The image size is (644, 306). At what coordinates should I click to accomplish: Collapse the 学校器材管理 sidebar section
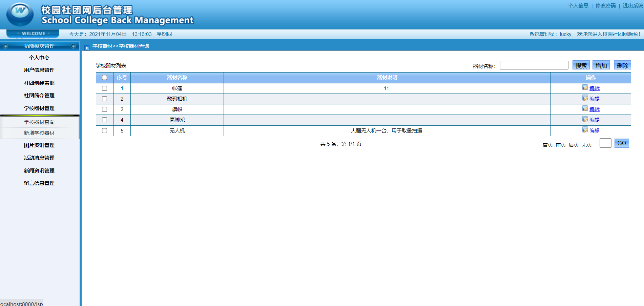(39, 108)
